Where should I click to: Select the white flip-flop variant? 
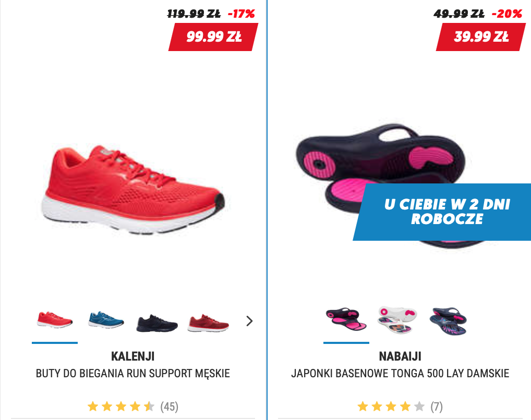point(397,320)
